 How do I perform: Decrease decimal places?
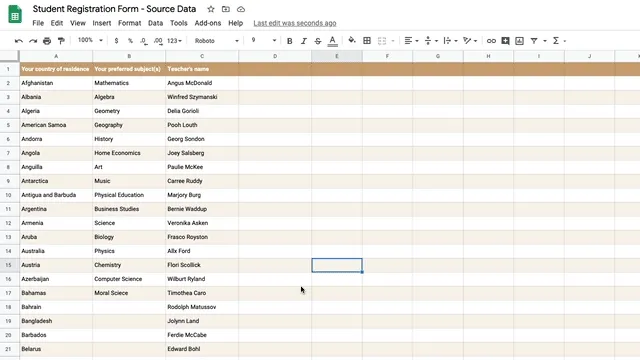point(144,41)
